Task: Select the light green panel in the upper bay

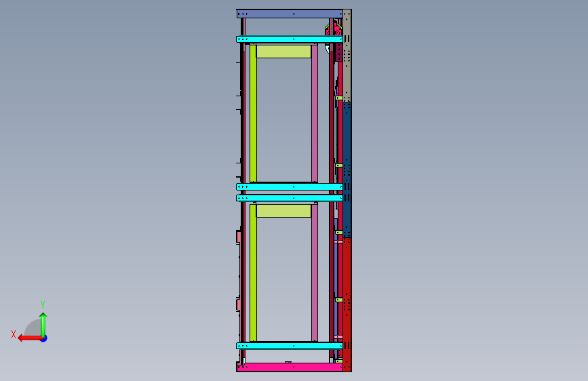Action: point(284,52)
